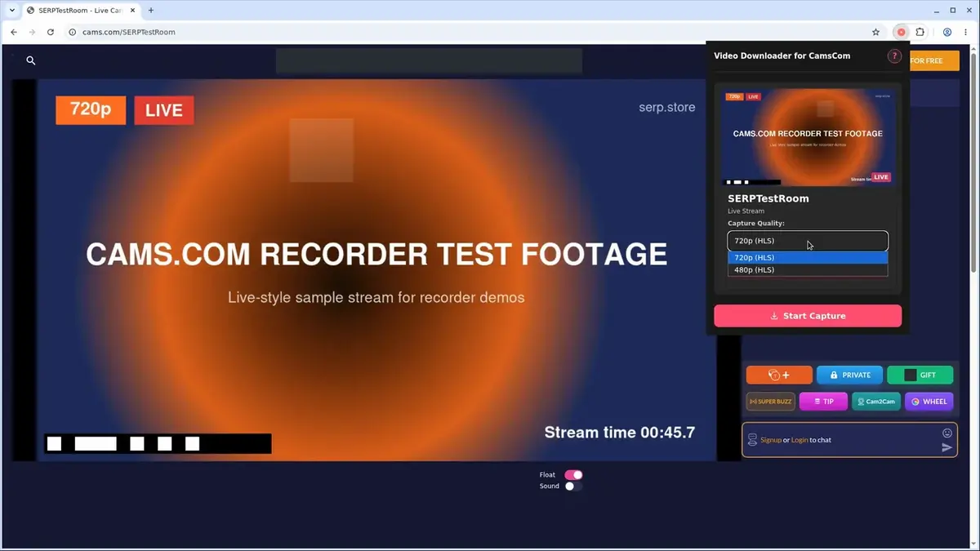
Task: Start Cam2Cam
Action: (x=876, y=402)
